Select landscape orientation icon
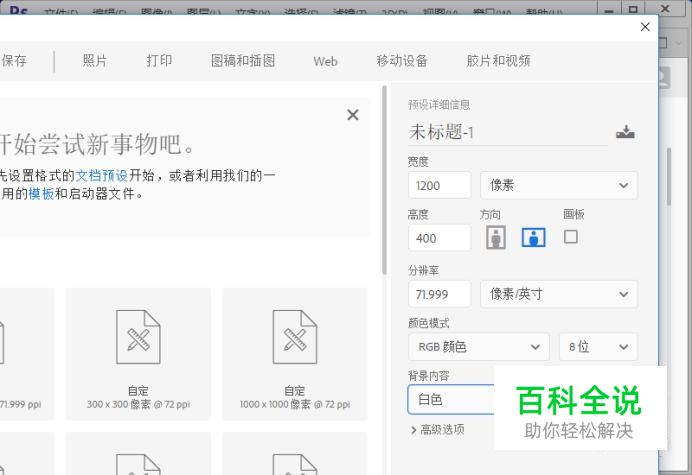 point(534,238)
